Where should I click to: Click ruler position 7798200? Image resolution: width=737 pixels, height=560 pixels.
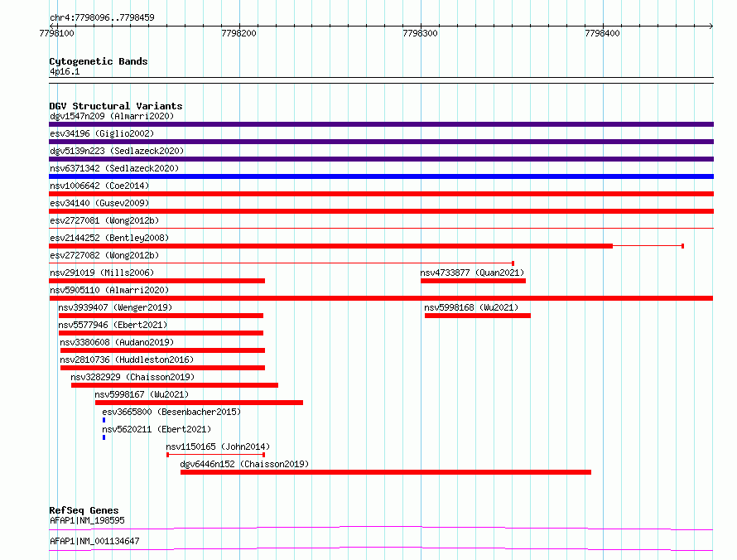click(x=238, y=33)
